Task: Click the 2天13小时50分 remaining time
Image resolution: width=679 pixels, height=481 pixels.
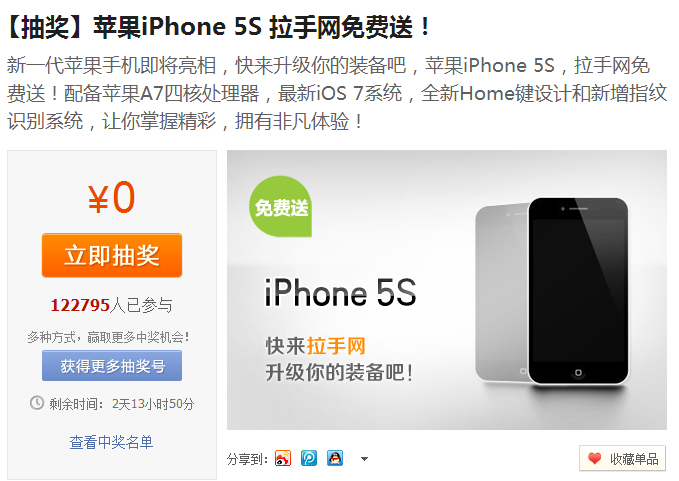Action: pos(153,404)
